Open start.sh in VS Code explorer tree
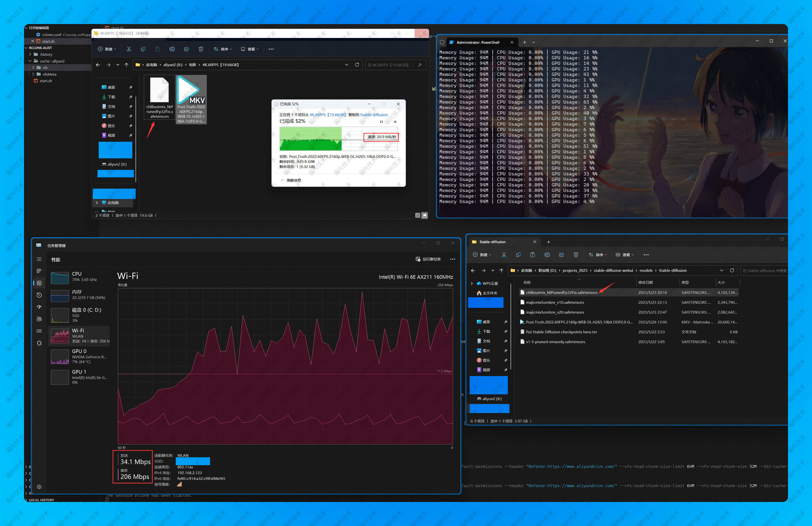The height and width of the screenshot is (526, 812). point(46,81)
